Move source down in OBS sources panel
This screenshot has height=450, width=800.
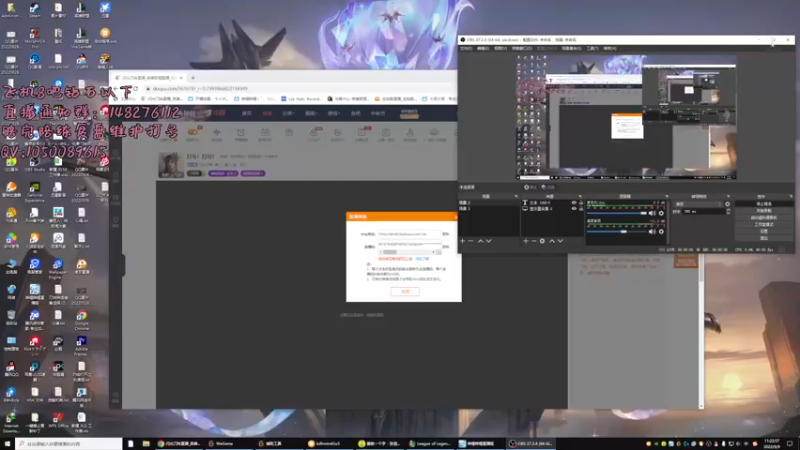560,241
